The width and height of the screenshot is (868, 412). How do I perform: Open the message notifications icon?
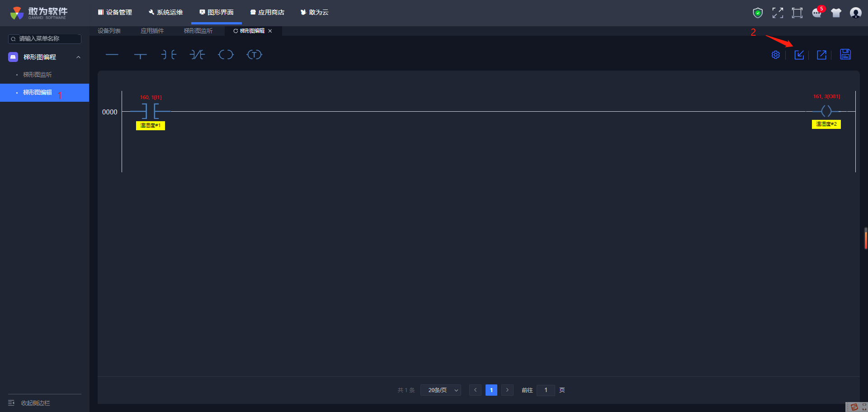[x=817, y=13]
